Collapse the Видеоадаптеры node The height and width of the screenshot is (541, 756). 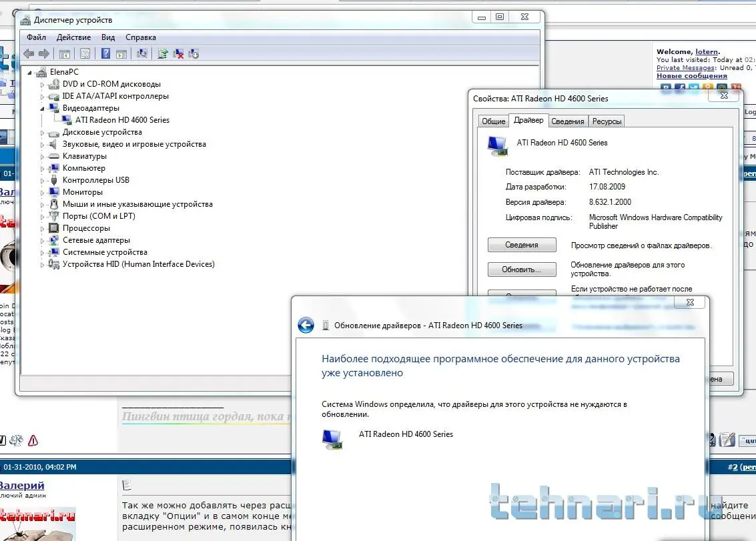click(42, 109)
